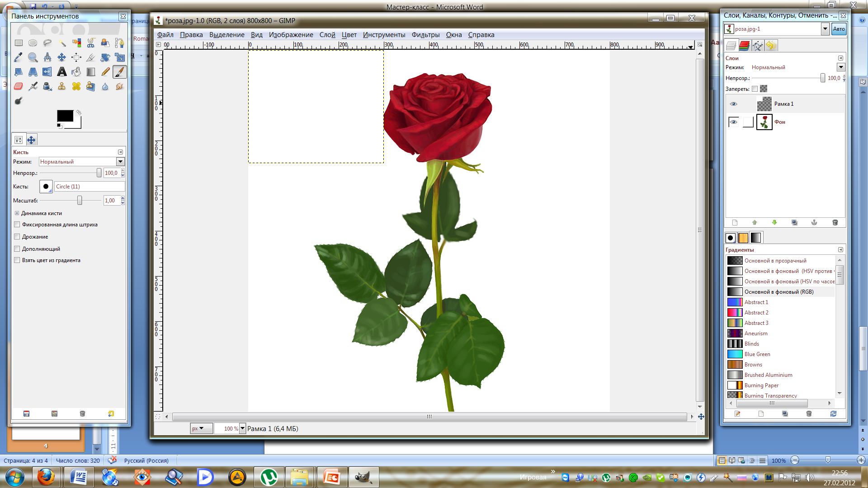Select Основной в прозрачный gradient swatch
This screenshot has height=488, width=868.
click(x=735, y=260)
